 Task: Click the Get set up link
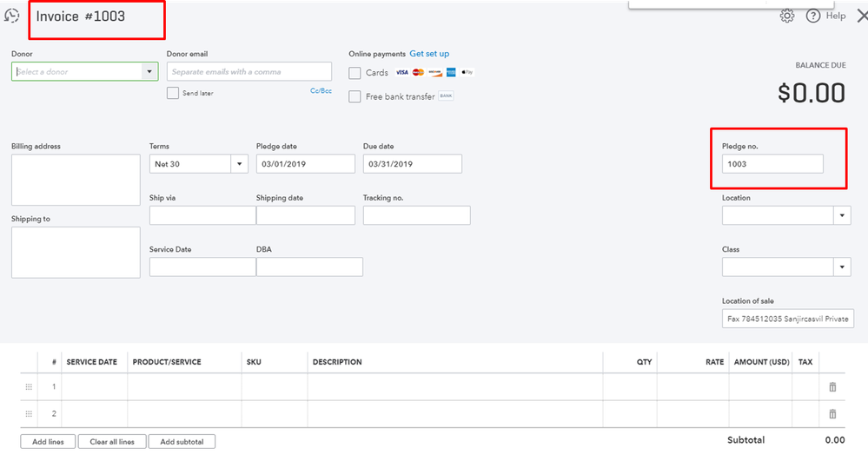point(429,54)
